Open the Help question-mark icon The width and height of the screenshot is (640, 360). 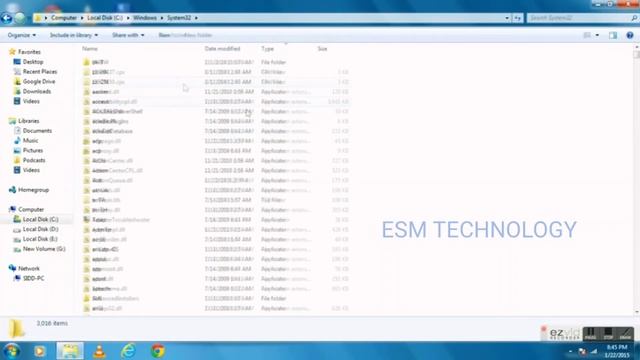630,36
